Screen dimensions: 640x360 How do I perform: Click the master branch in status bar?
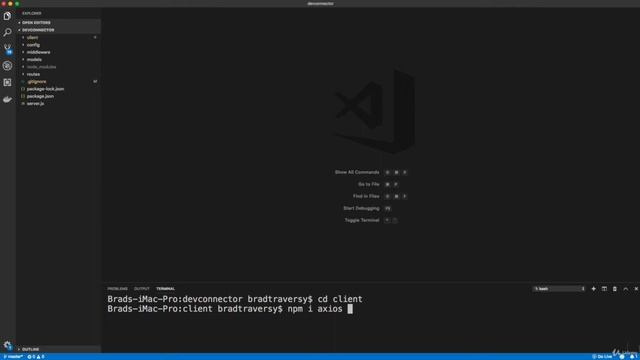[x=13, y=357]
